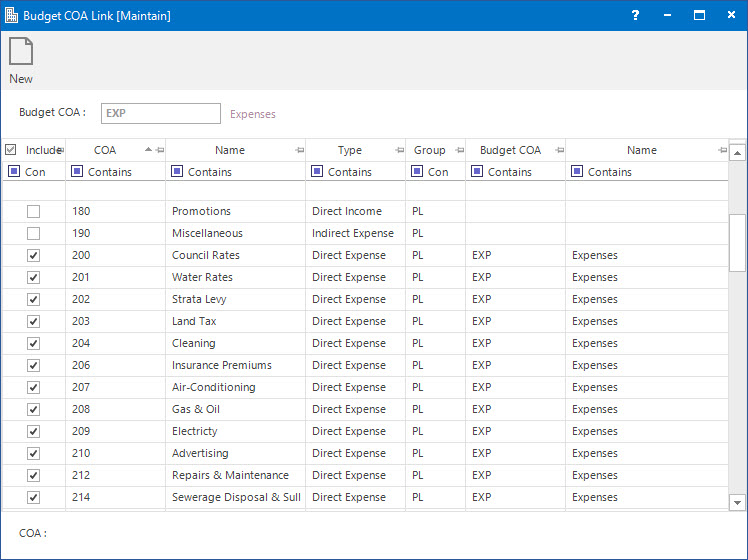Click the pin icon on Budget COA column
The height and width of the screenshot is (560, 748).
pos(559,150)
